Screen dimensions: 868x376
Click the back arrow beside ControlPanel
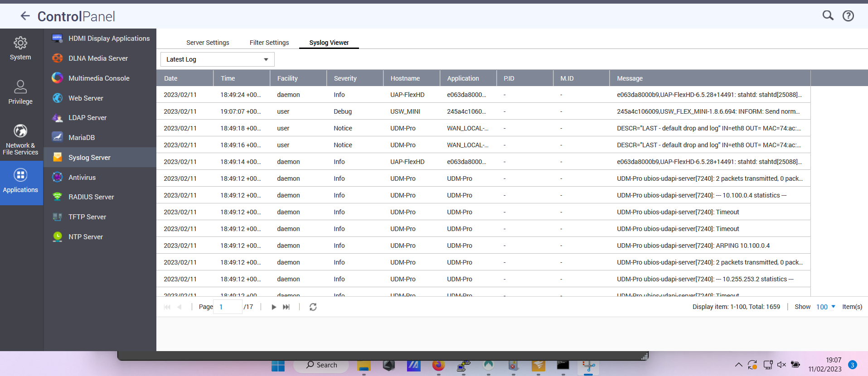pyautogui.click(x=25, y=16)
